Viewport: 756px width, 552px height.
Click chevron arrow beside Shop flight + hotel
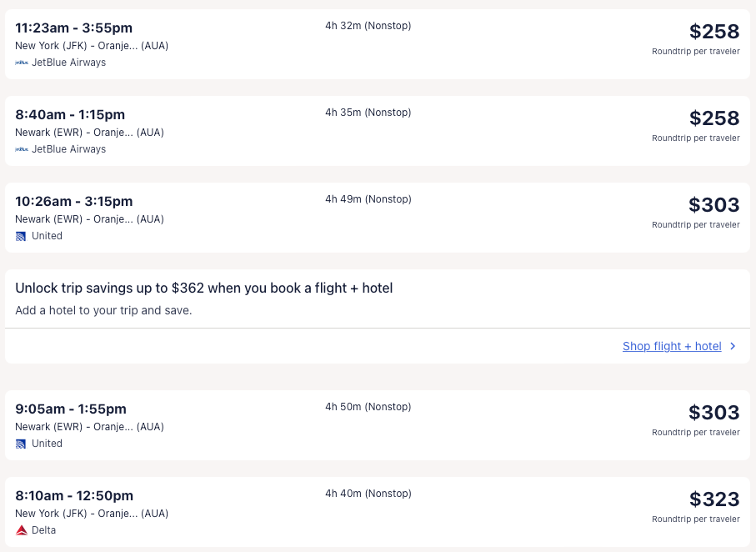733,346
